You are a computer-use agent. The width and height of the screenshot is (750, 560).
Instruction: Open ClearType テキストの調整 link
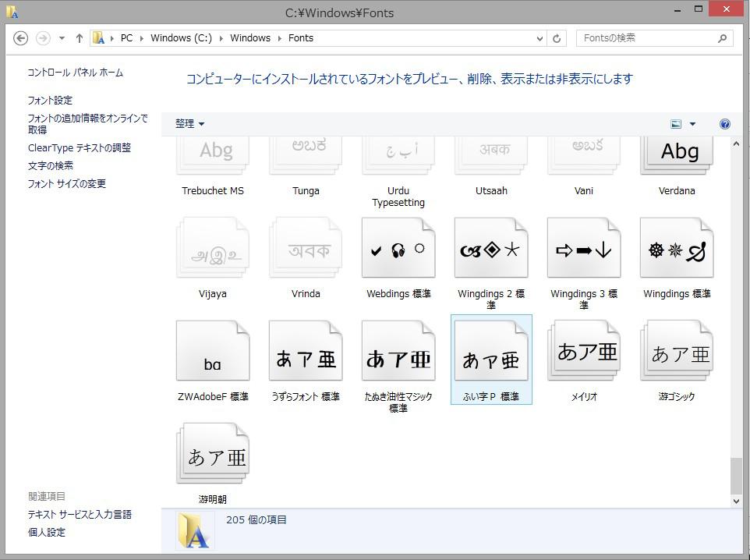tap(80, 148)
